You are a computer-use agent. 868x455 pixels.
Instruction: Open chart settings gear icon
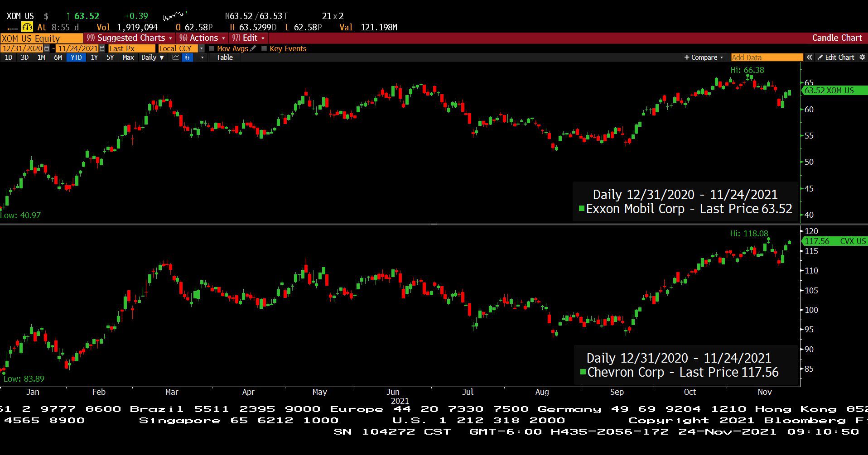pyautogui.click(x=862, y=57)
